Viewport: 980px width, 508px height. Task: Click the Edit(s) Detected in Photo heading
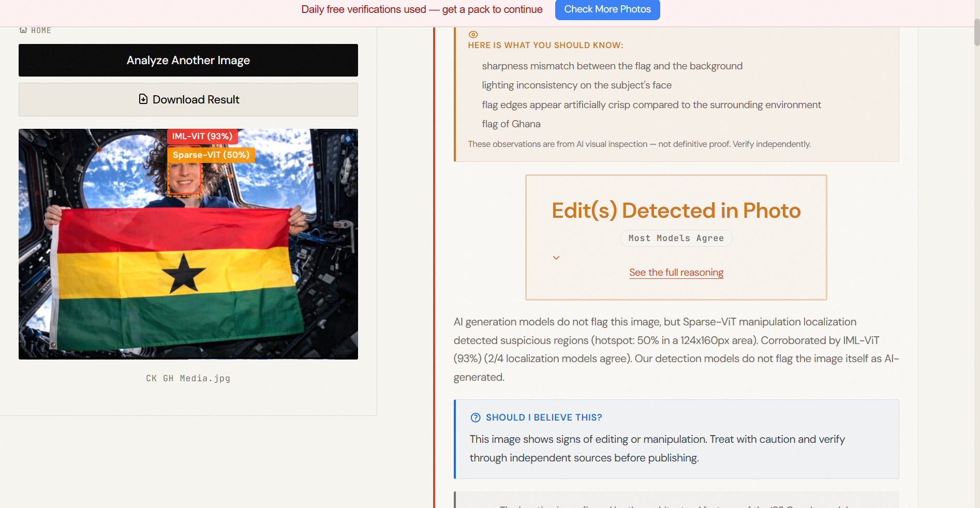(676, 211)
